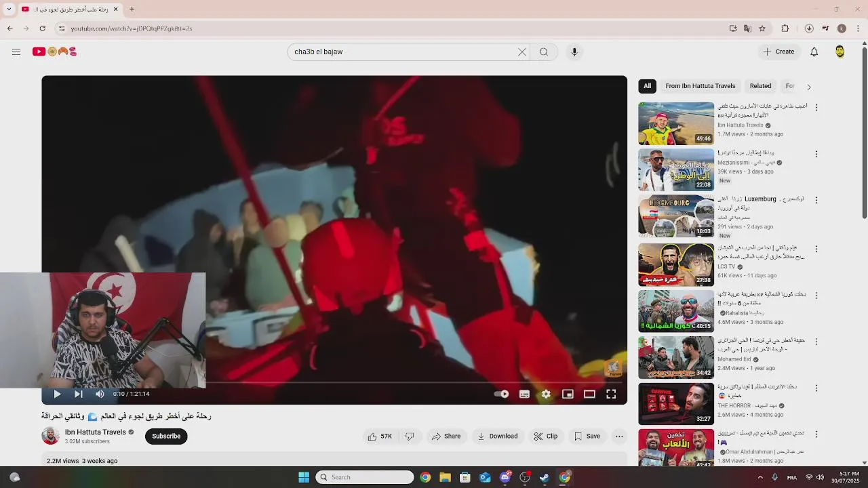The image size is (868, 488).
Task: Open options for the Mezianissimi video
Action: click(x=816, y=154)
